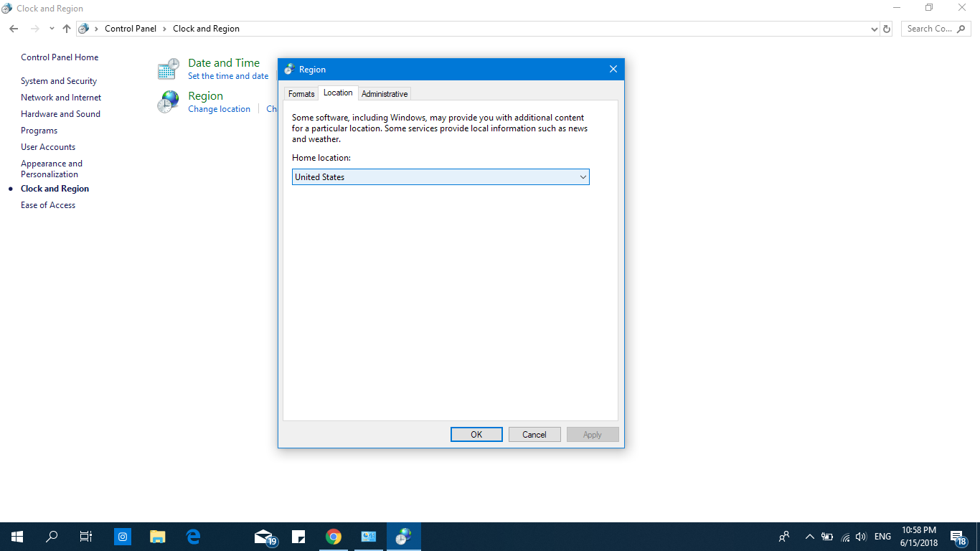Open the Change location link
The height and width of the screenshot is (551, 980).
click(x=219, y=109)
